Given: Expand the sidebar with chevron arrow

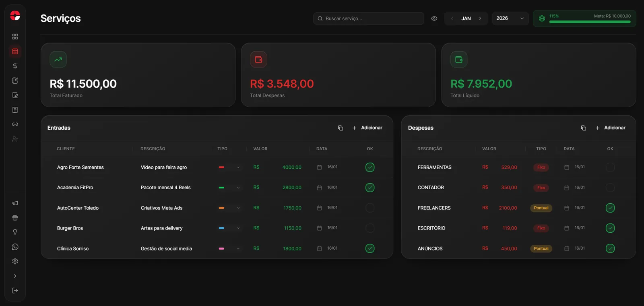Looking at the screenshot, I should click(15, 276).
